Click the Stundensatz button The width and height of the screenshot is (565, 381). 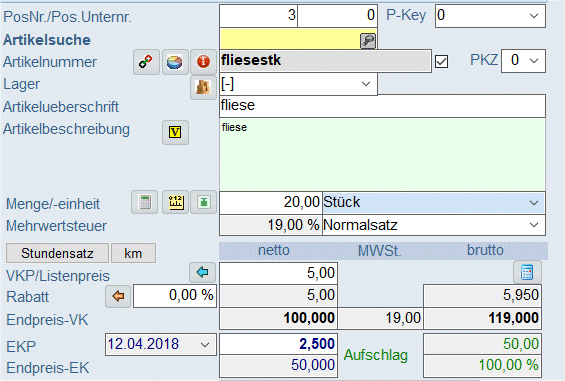click(x=57, y=253)
